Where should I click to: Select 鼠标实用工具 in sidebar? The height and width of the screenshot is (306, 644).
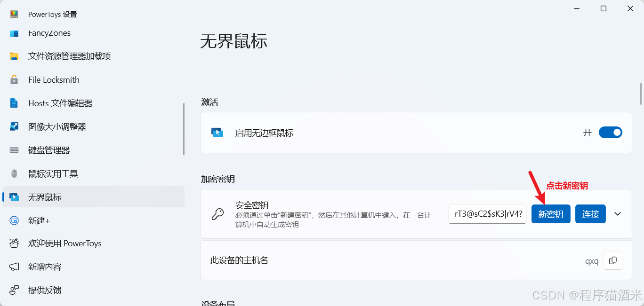(x=93, y=174)
